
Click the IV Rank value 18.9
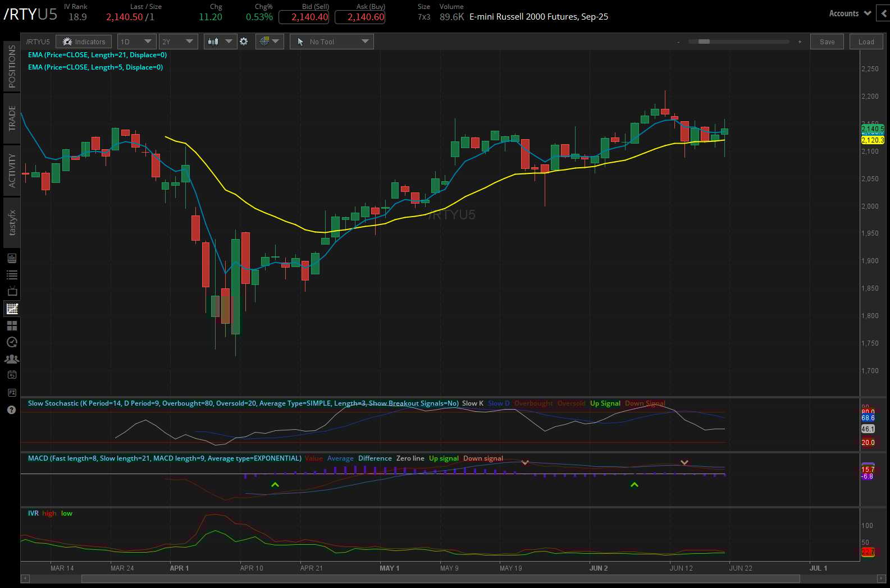pos(77,17)
